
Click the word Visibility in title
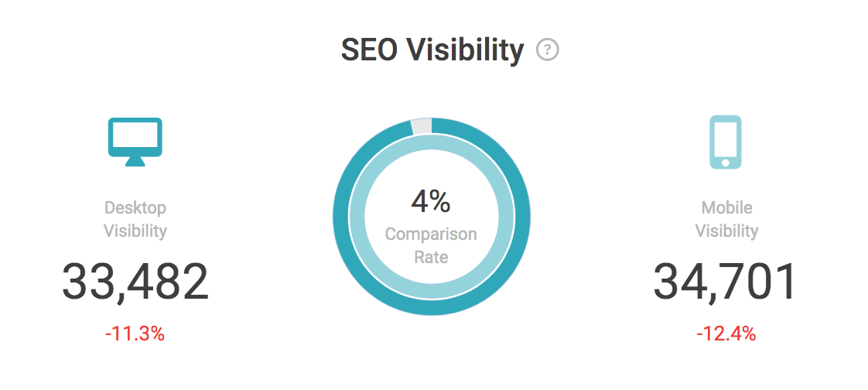(465, 50)
